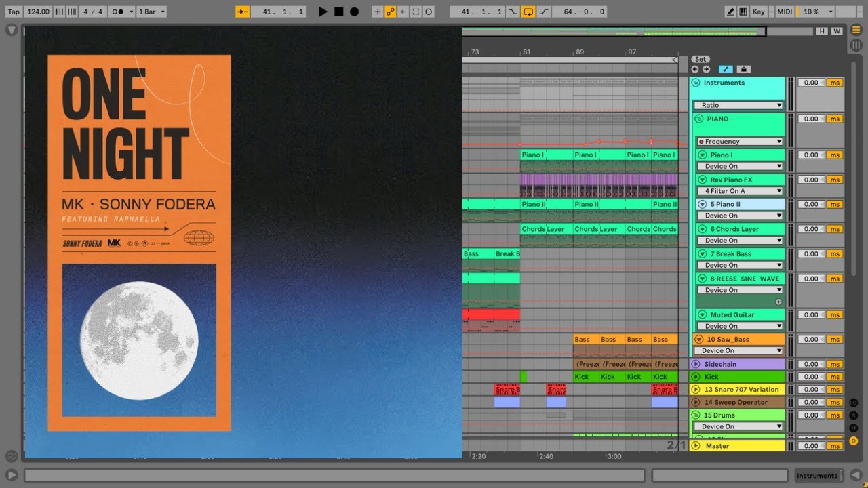Click the 0.00 delay field of PIANO track
This screenshot has height=488, width=868.
pyautogui.click(x=810, y=119)
